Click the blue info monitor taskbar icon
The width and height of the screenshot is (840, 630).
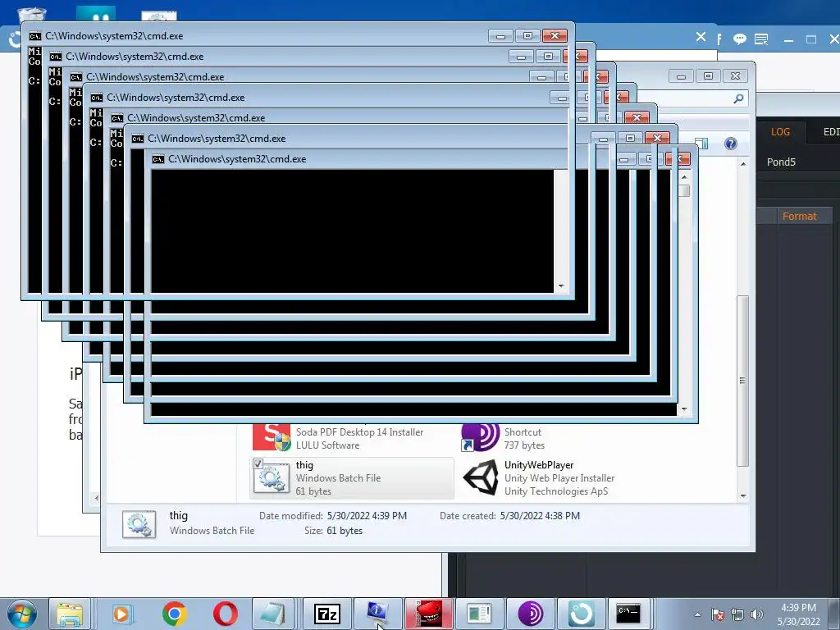point(377,614)
